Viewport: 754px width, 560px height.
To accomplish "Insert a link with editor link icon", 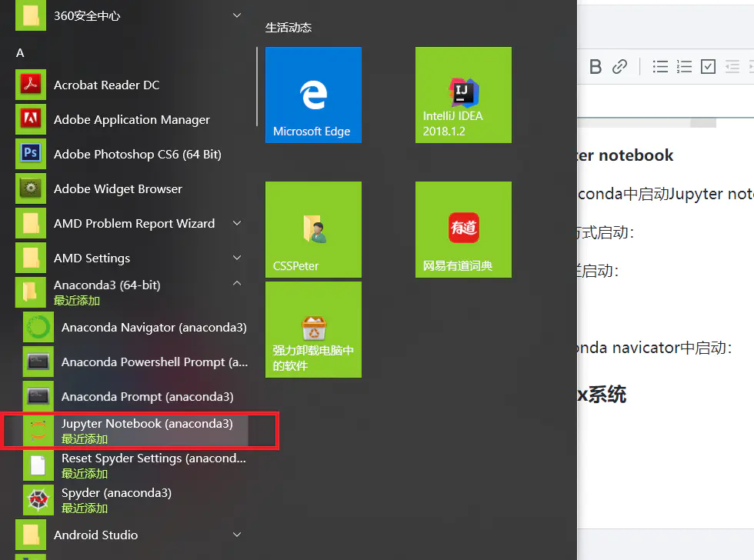I will [x=619, y=66].
